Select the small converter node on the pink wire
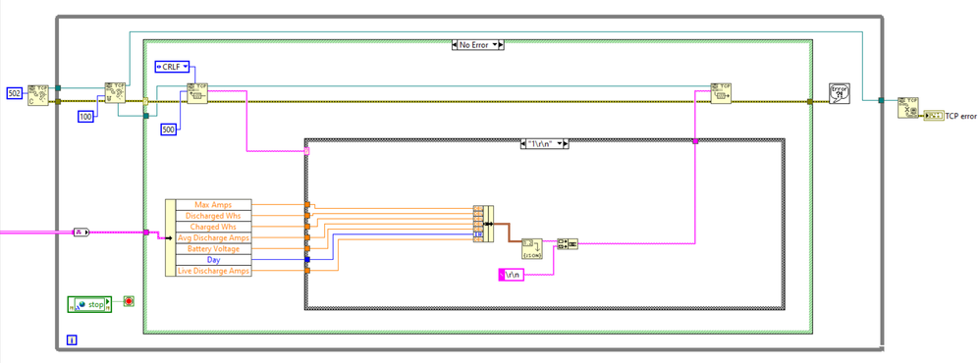This screenshot has height=363, width=980. click(x=82, y=232)
